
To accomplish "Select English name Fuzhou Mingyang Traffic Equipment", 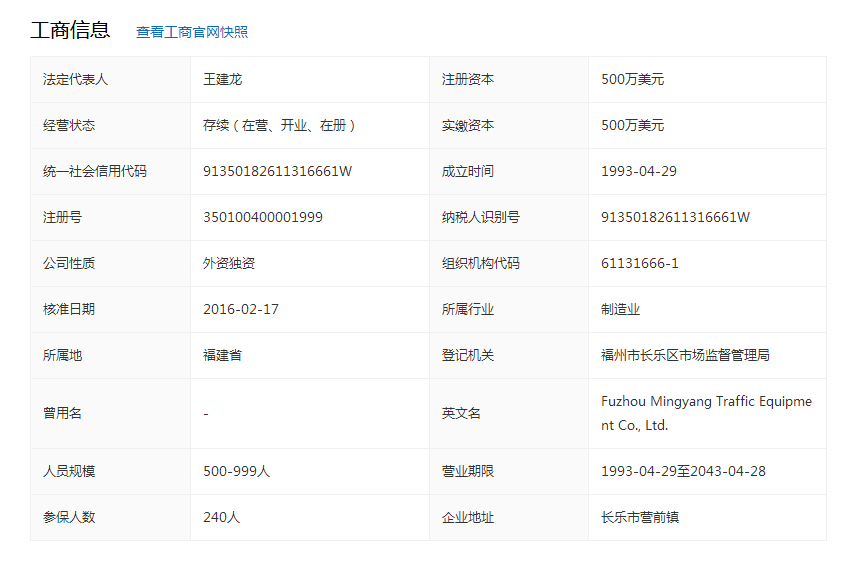I will click(706, 413).
